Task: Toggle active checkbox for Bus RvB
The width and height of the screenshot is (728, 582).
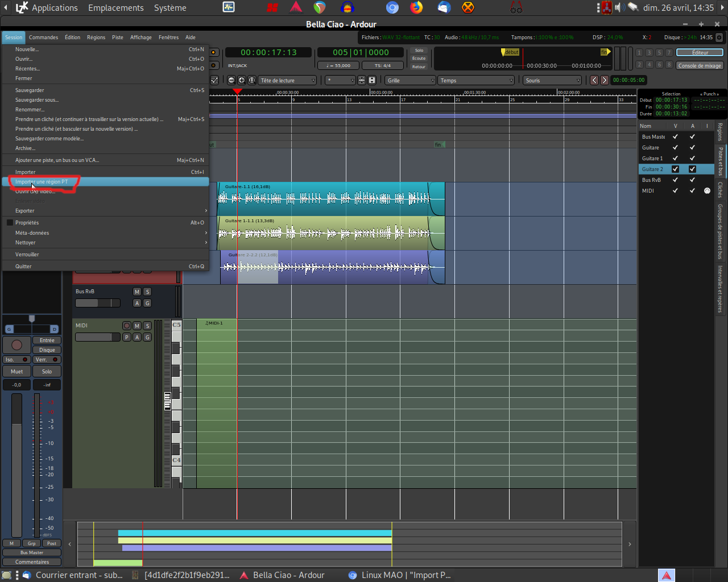Action: pyautogui.click(x=692, y=180)
